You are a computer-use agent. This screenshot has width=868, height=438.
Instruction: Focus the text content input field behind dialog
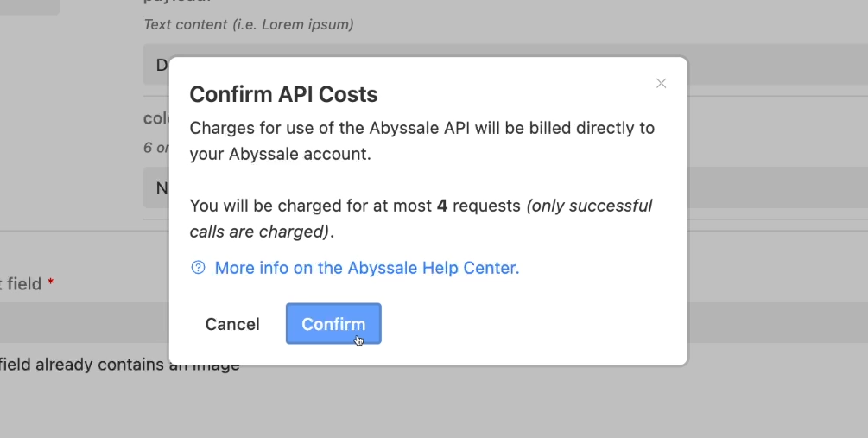[505, 65]
